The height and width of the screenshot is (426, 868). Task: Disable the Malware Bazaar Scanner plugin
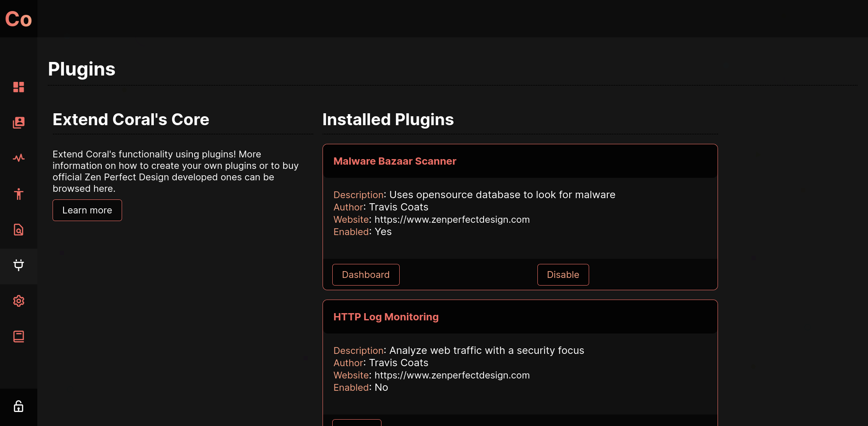(x=563, y=275)
